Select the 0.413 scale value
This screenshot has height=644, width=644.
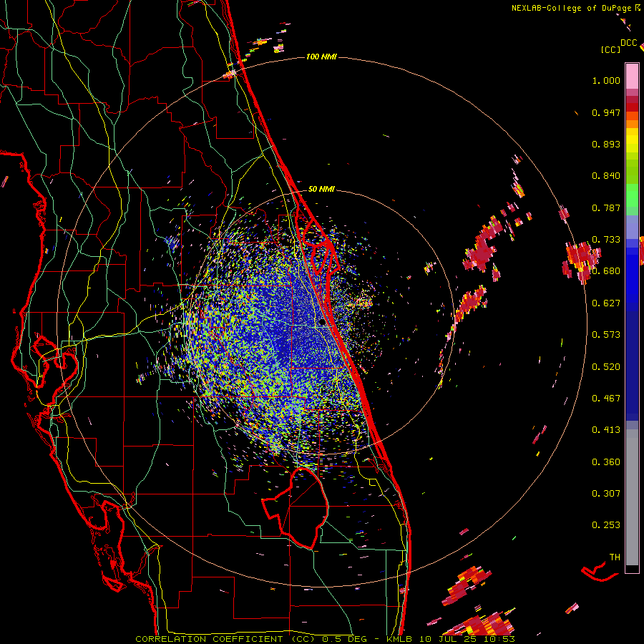pos(606,430)
